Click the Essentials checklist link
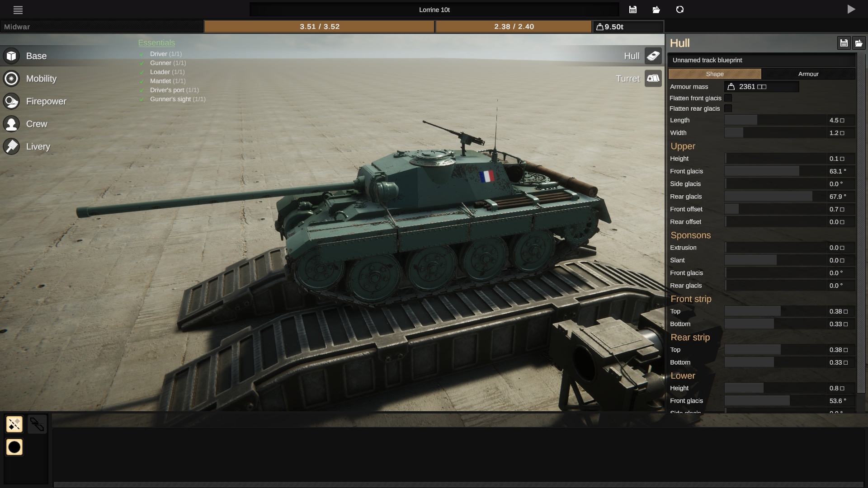Screen dimensions: 868x488 [x=156, y=42]
